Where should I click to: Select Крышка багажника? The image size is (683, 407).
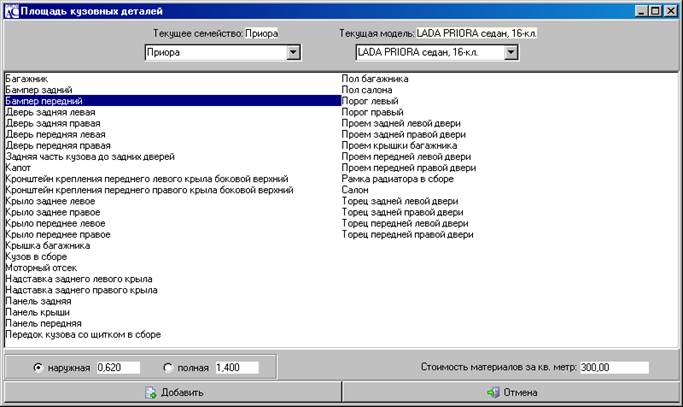48,246
